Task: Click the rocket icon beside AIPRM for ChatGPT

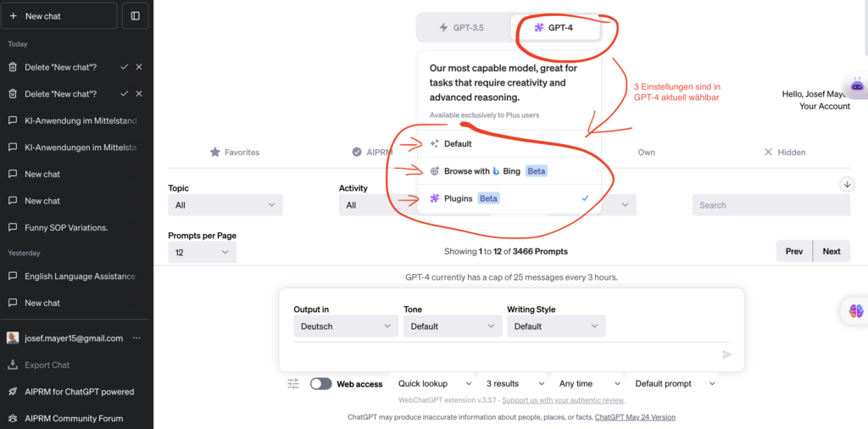Action: tap(13, 392)
